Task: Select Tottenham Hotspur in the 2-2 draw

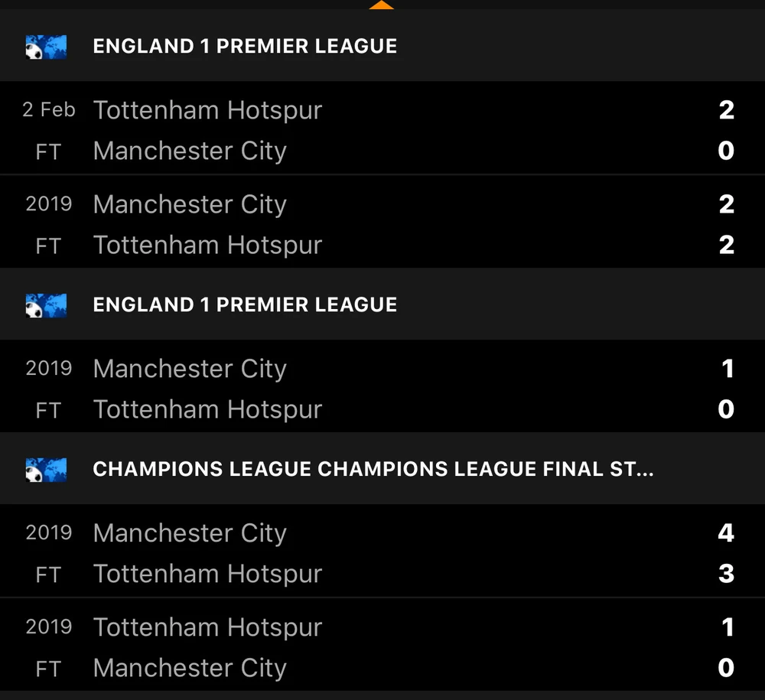Action: [207, 245]
